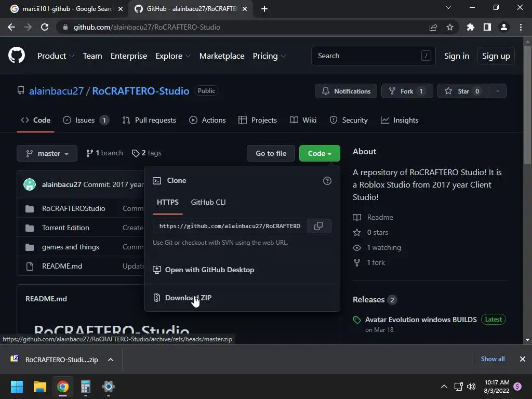Click the copy clone URL icon
This screenshot has width=532, height=399.
(318, 226)
